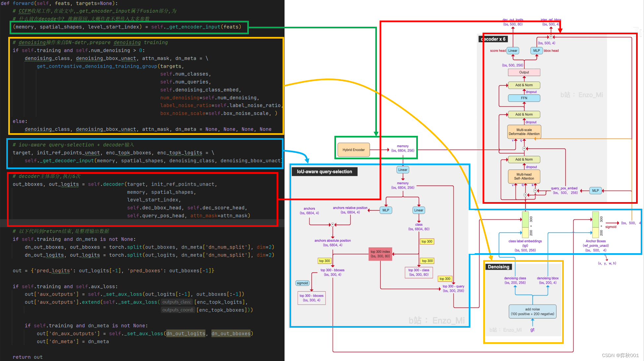Screen dimensions: 644x361
Task: Click the 'self.denoising_class_embed,' argument line
Action: [201, 90]
